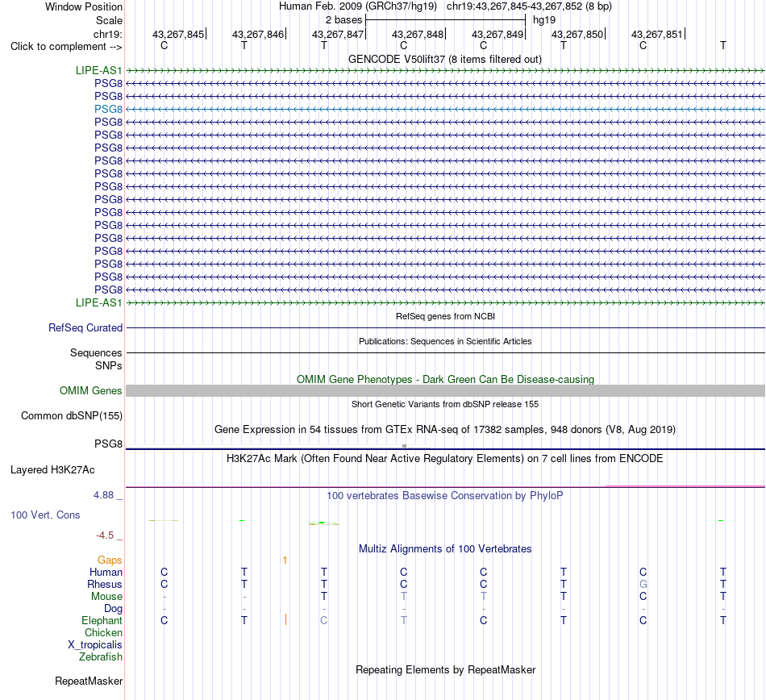
Task: Click the Common dbSNP(155) label
Action: coord(72,415)
